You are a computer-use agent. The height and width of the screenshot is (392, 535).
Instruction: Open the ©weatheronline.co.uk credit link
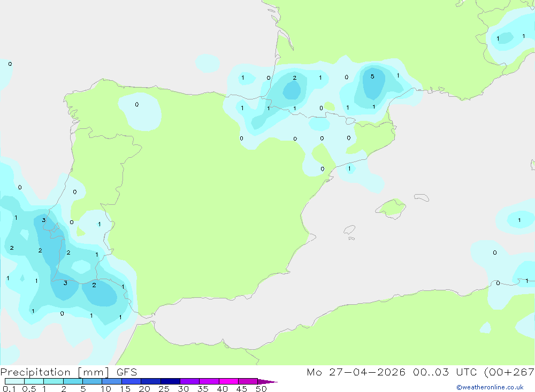click(490, 387)
